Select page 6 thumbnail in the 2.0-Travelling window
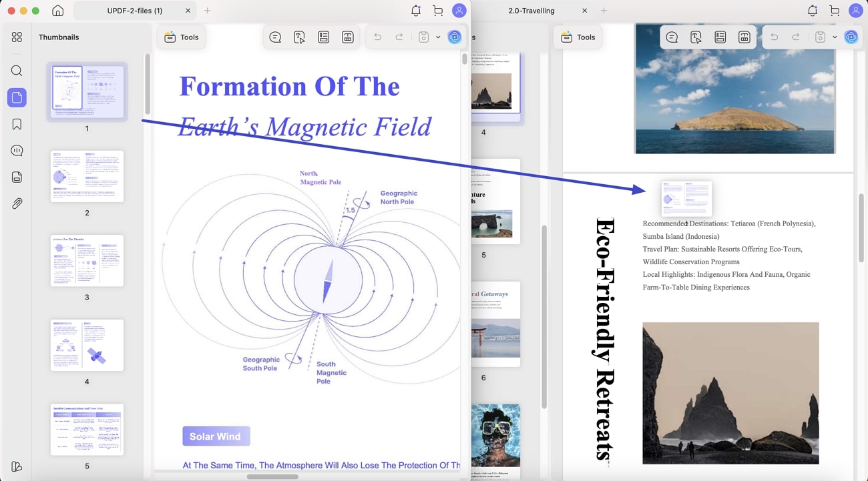Viewport: 868px width, 481px height. coord(495,324)
